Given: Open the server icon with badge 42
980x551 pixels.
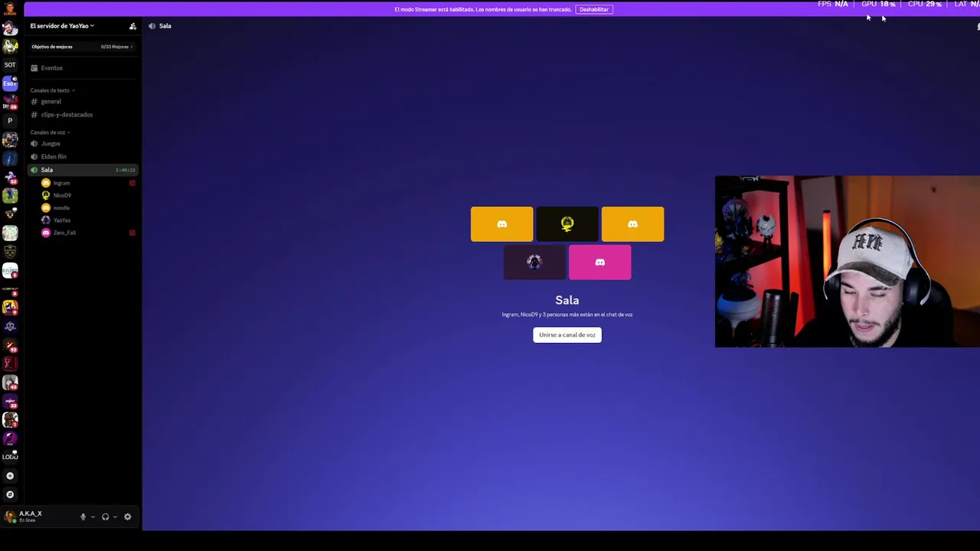Looking at the screenshot, I should (10, 383).
